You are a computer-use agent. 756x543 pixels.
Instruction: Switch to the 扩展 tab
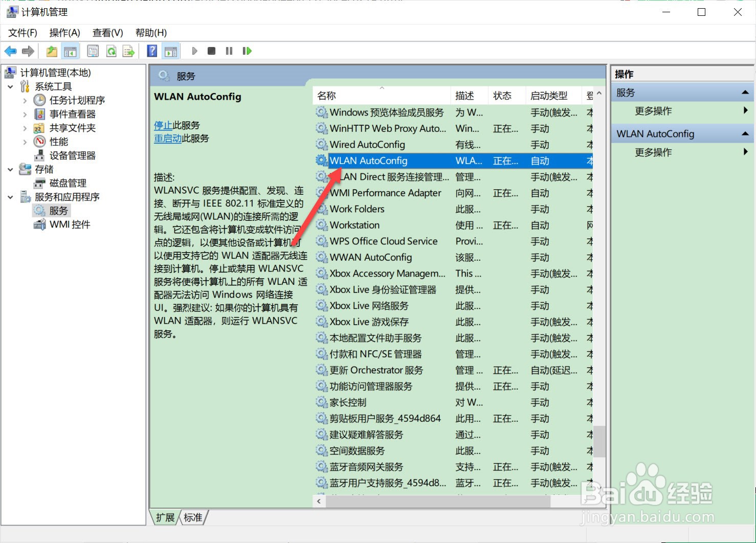pyautogui.click(x=165, y=517)
